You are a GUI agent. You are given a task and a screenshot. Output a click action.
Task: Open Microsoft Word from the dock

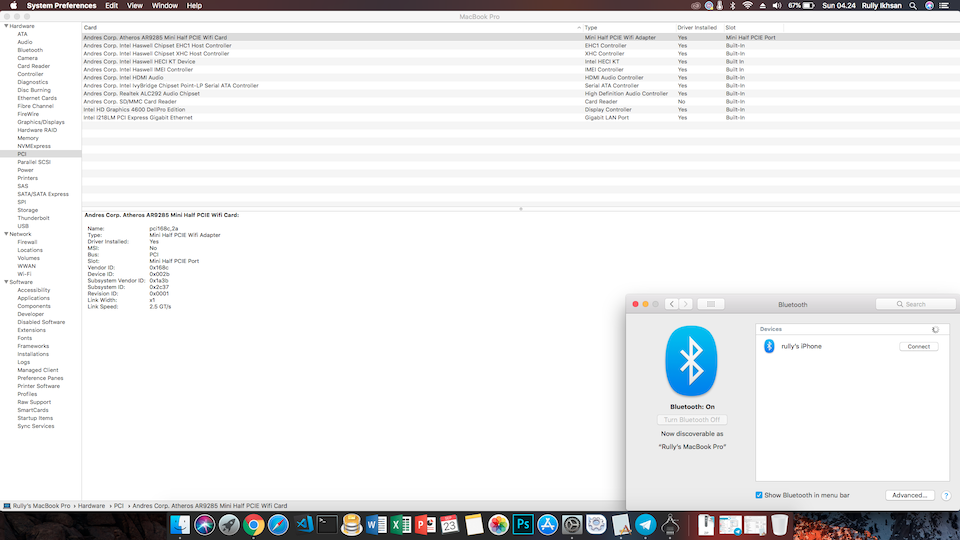pos(376,525)
